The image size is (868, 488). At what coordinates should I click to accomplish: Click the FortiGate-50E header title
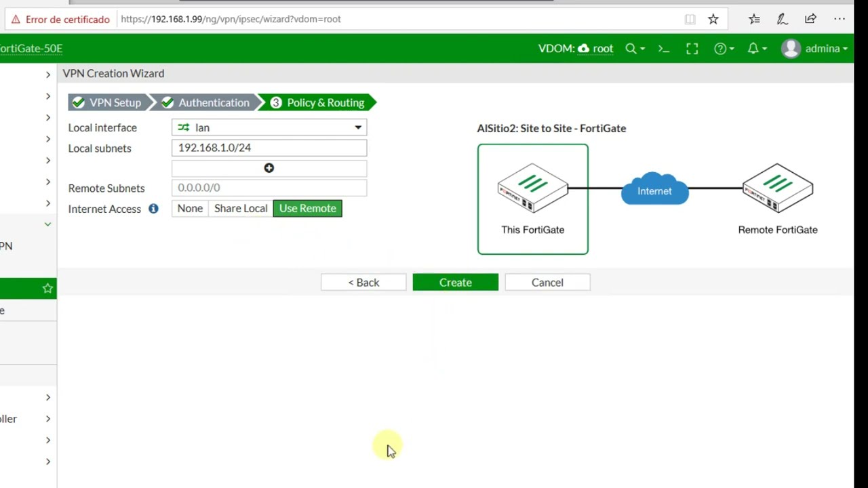pyautogui.click(x=31, y=49)
